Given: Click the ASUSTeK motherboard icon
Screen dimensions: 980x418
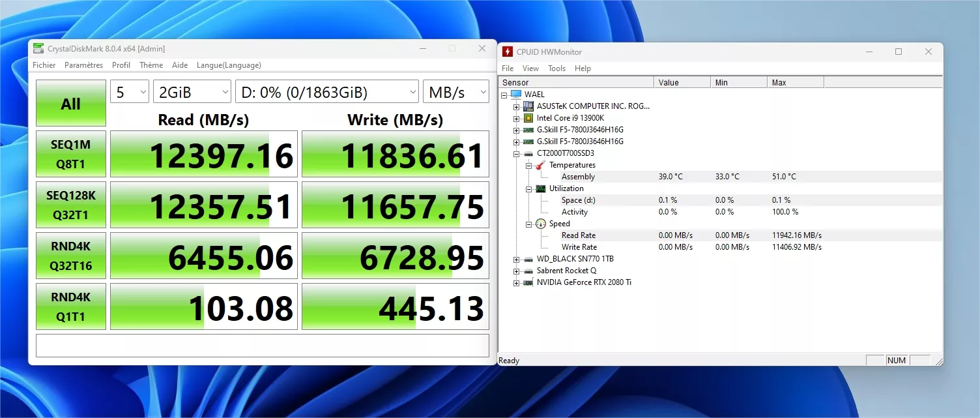Looking at the screenshot, I should (528, 106).
